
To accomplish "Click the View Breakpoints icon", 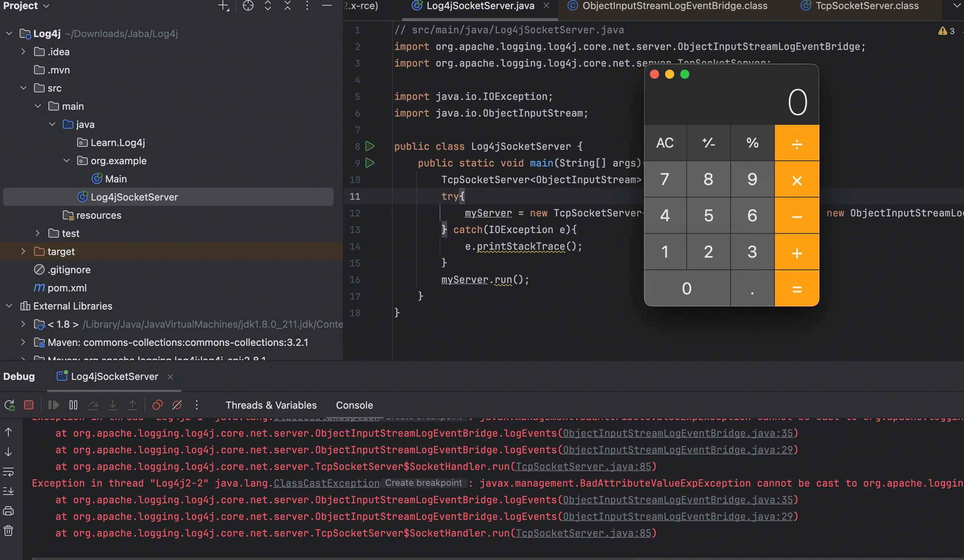I will 157,405.
